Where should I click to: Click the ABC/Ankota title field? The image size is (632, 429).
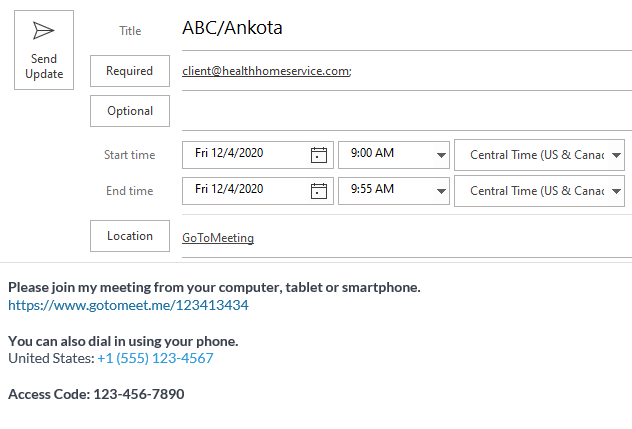click(407, 28)
